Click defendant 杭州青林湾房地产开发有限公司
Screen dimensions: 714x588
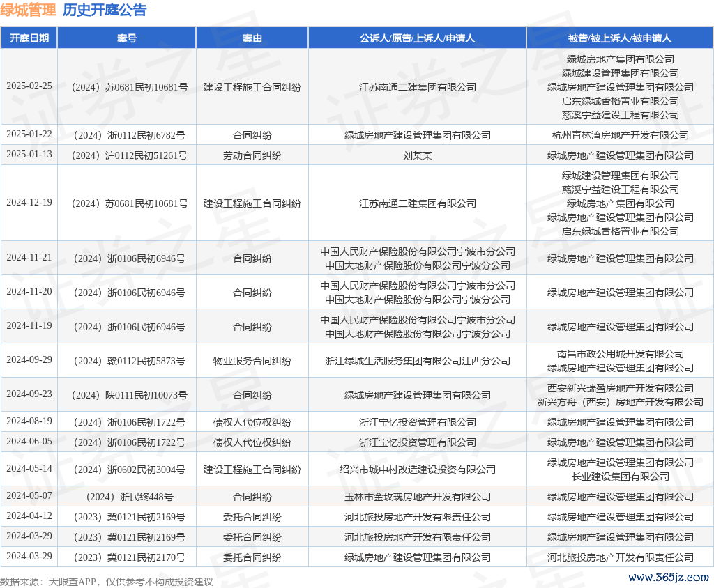pos(620,135)
